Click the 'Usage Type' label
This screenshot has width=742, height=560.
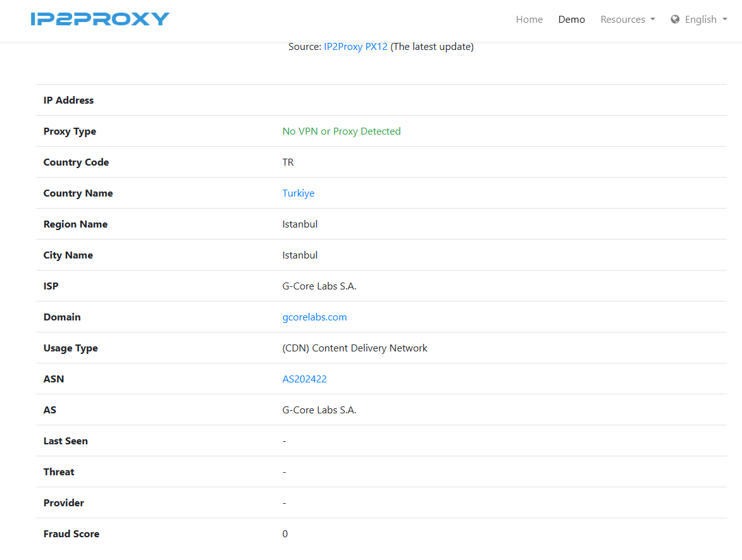pos(70,348)
